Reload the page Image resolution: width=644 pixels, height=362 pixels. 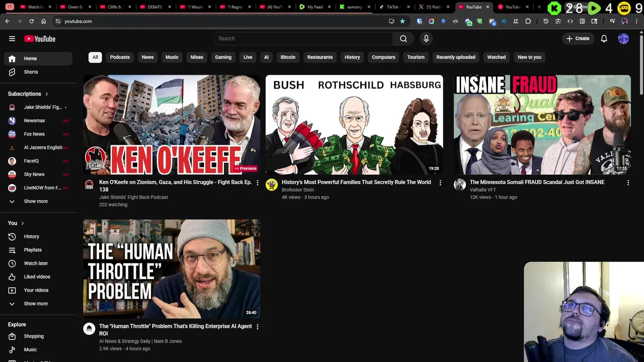tap(31, 21)
